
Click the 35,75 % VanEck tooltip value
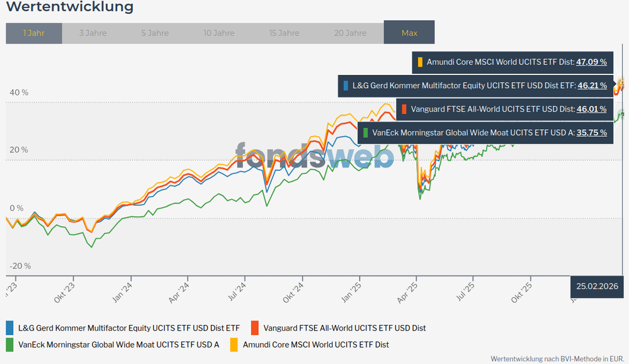tap(591, 133)
